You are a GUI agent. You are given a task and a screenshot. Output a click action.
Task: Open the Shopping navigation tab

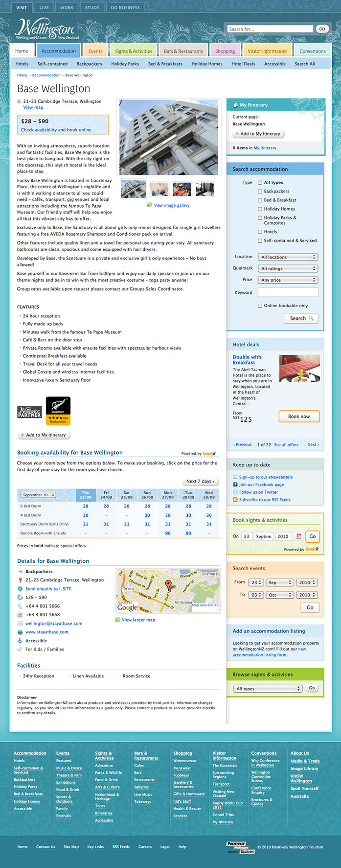225,51
